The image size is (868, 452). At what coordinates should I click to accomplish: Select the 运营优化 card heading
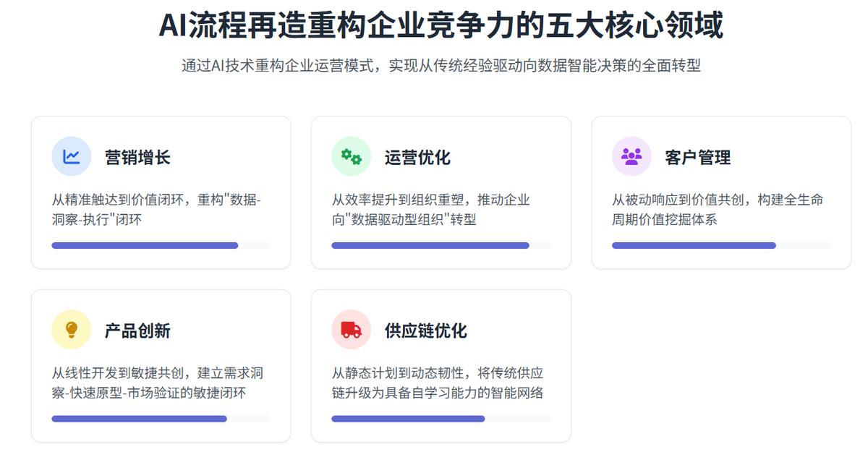(x=417, y=157)
